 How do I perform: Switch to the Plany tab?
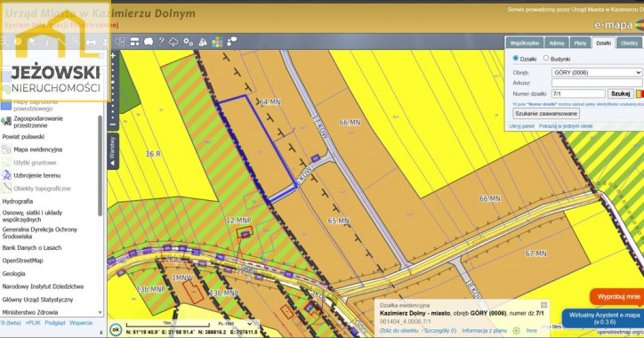coord(580,43)
